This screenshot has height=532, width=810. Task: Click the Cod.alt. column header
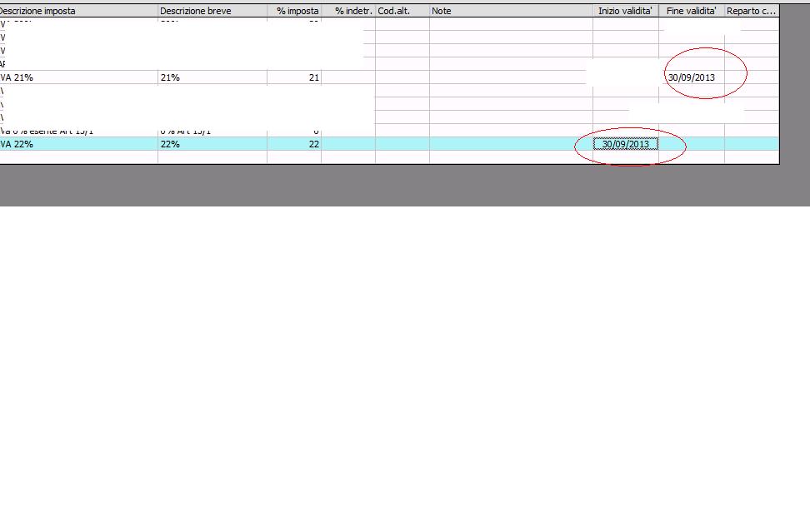(x=402, y=10)
